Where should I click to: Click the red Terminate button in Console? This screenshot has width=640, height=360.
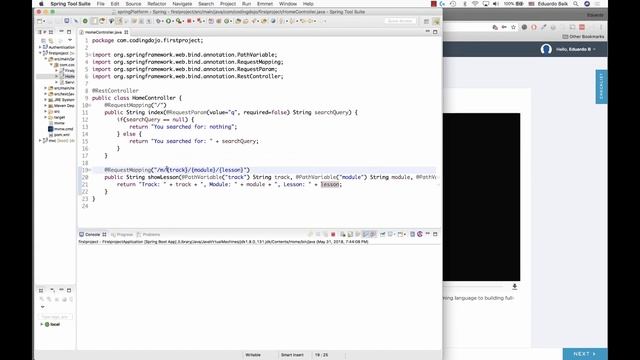coord(333,234)
